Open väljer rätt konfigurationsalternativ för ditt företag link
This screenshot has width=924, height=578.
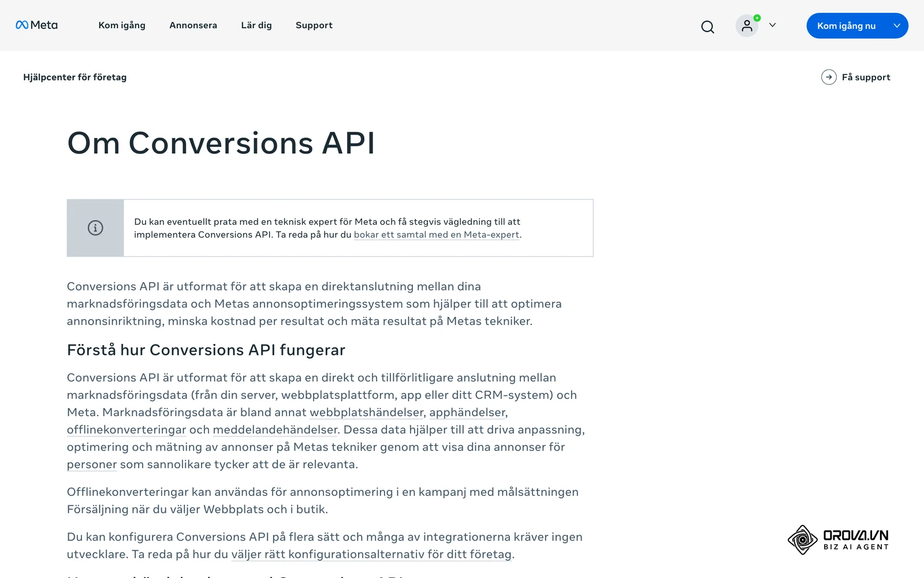(x=371, y=554)
